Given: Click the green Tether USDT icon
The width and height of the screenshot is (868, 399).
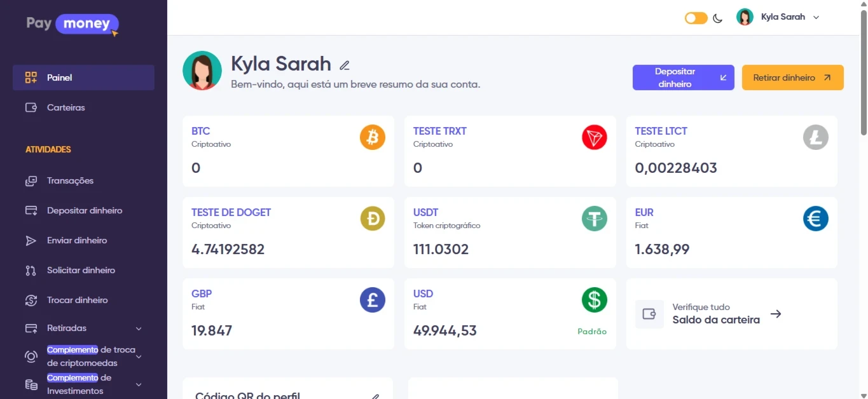Looking at the screenshot, I should coord(594,219).
